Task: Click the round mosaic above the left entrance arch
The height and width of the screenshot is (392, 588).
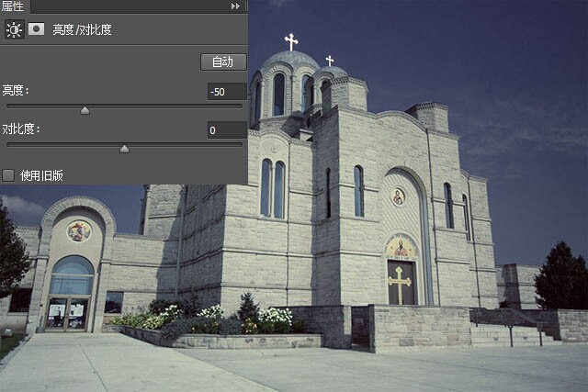Action: point(79,230)
